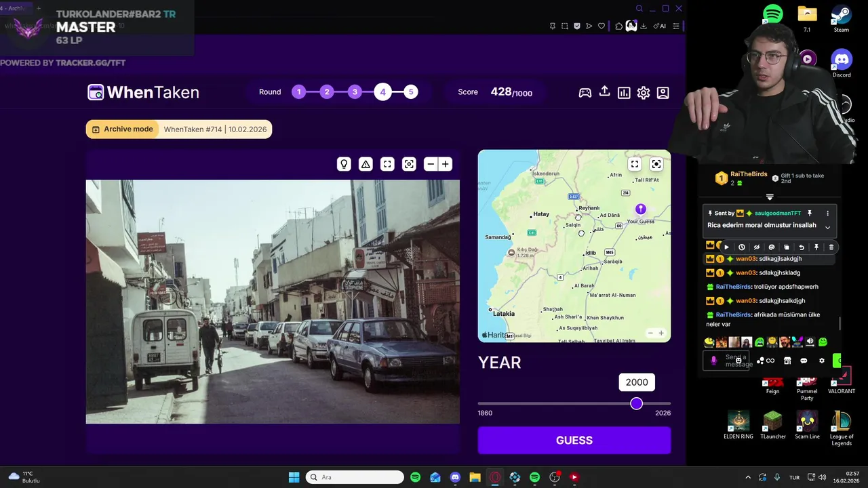Open the game controller modes icon
This screenshot has width=868, height=488.
585,93
